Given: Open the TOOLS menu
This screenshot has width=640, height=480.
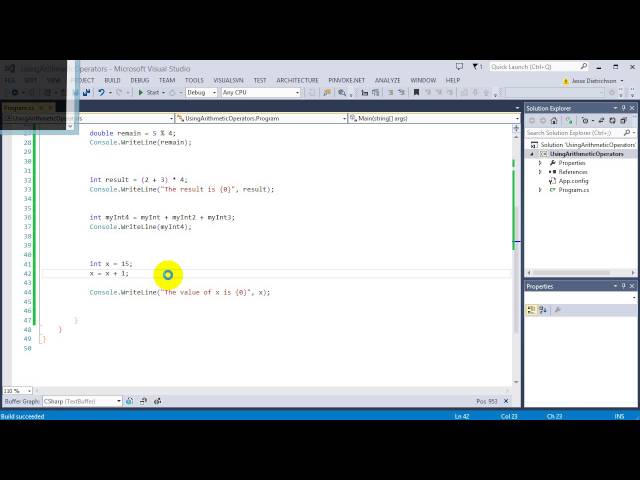Looking at the screenshot, I should pos(194,80).
